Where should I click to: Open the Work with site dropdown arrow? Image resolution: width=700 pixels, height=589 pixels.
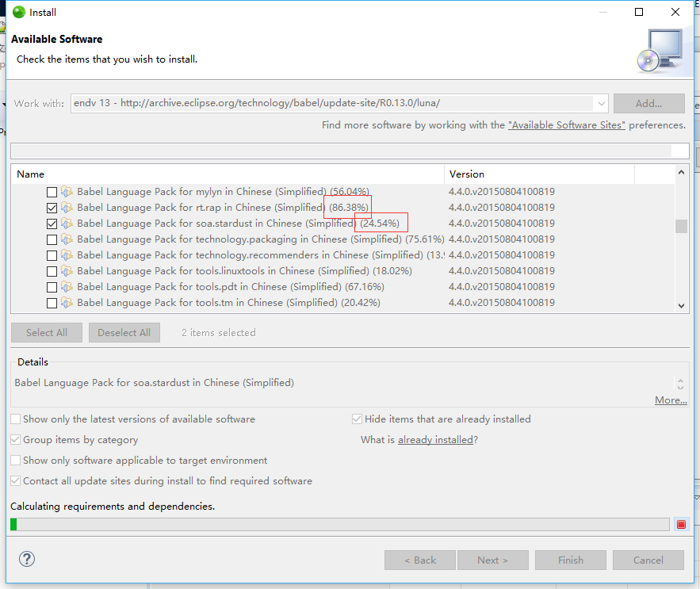click(x=602, y=104)
